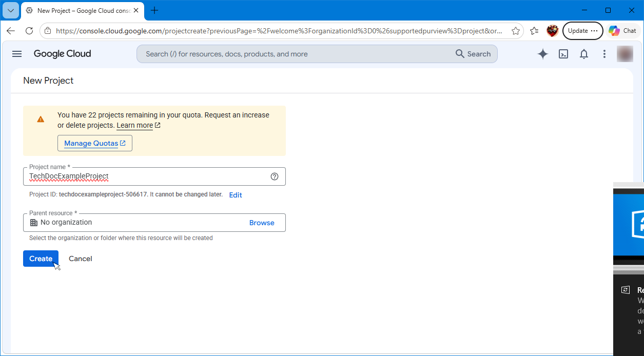The image size is (644, 356).
Task: Create the new project
Action: tap(41, 259)
